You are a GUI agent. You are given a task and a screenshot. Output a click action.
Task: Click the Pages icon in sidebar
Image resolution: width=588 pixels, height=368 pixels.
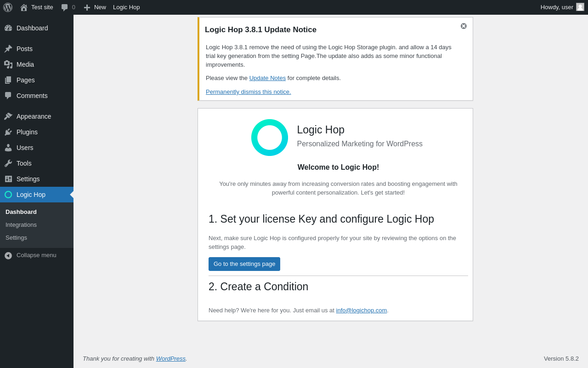[x=8, y=80]
